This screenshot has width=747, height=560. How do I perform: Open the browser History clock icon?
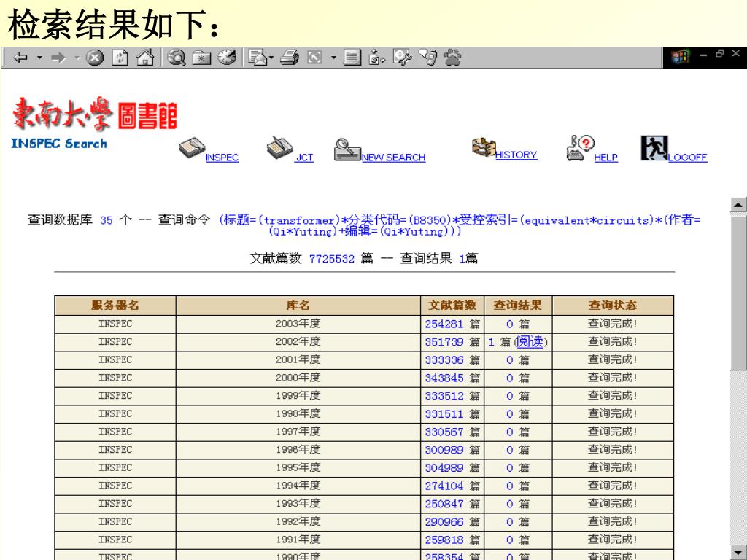tap(227, 58)
